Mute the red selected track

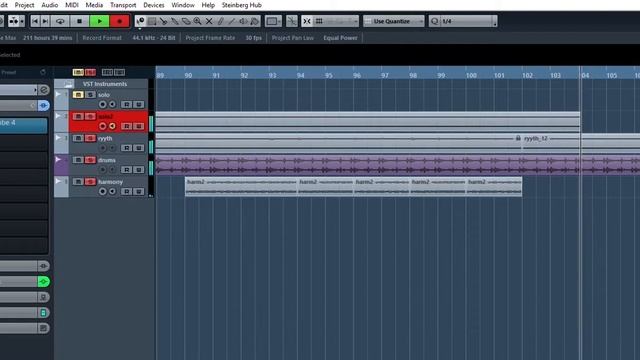(78, 116)
